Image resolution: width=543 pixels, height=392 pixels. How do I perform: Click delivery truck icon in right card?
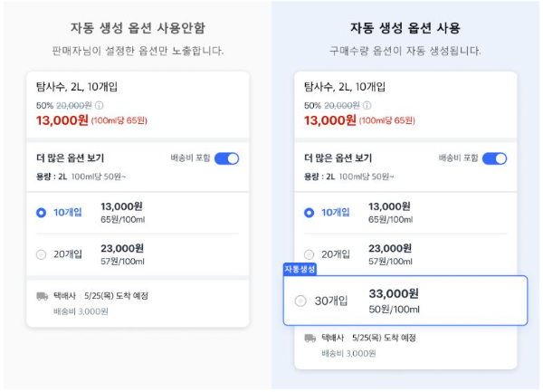[x=310, y=338]
